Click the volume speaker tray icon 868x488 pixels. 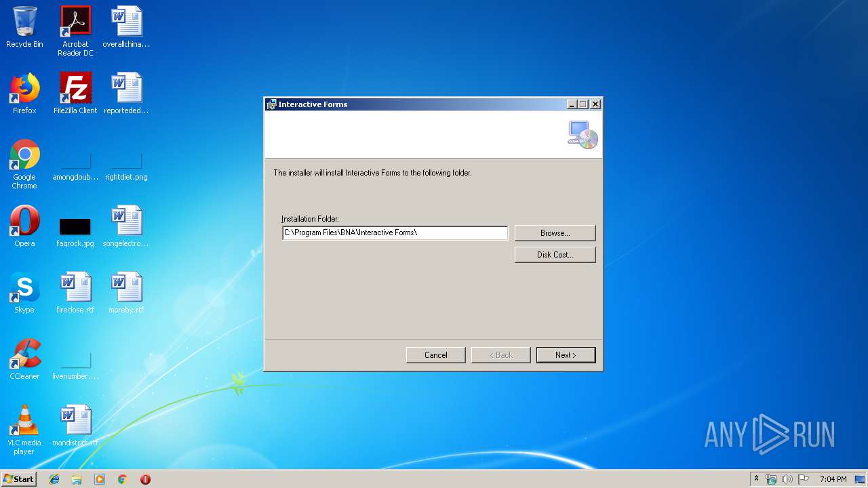tap(787, 479)
